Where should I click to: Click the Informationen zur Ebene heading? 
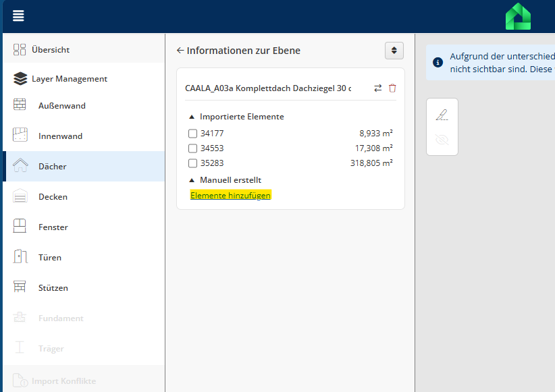[x=244, y=51]
